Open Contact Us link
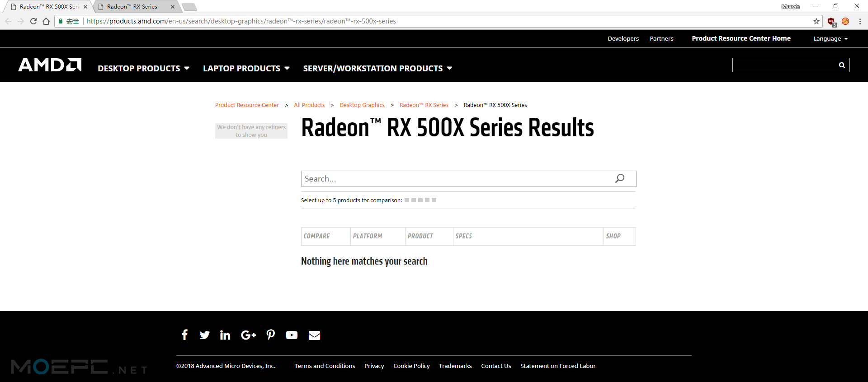Viewport: 868px width, 382px height. (496, 366)
